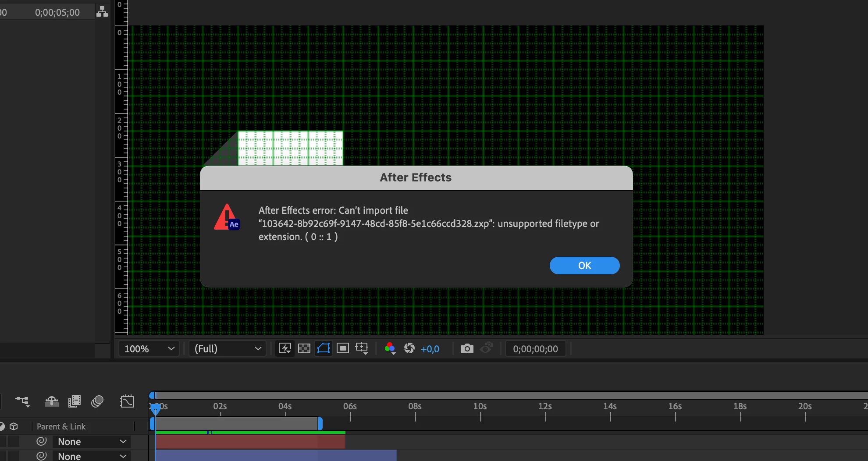Open the Fast Previews lightning icon menu
Viewport: 868px width, 461px height.
click(285, 349)
